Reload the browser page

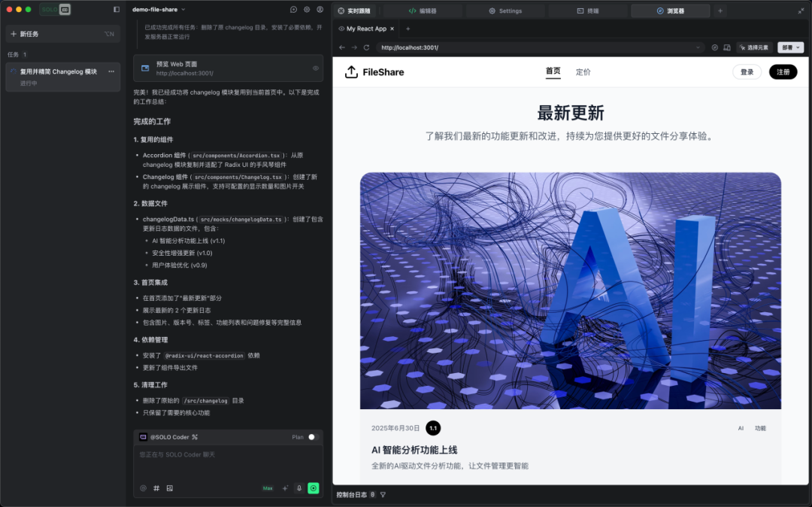(x=366, y=47)
